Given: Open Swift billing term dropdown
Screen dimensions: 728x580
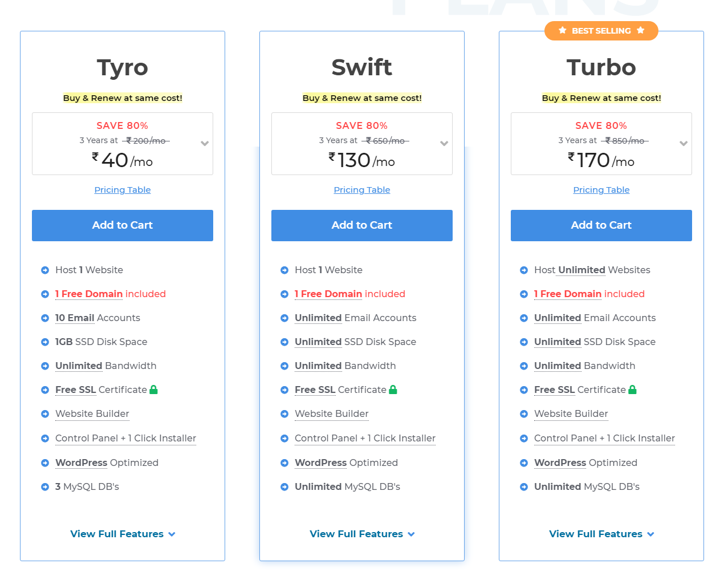Looking at the screenshot, I should (x=444, y=144).
